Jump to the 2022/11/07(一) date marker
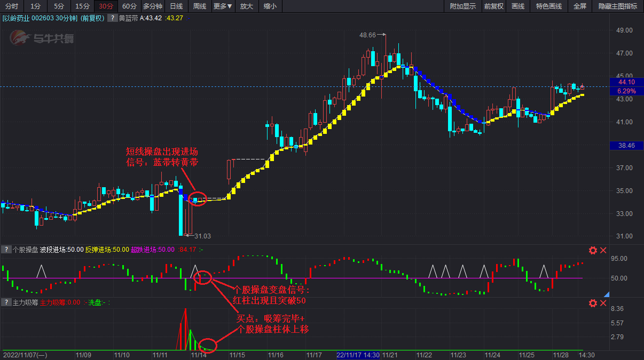644x360 pixels. [x=24, y=355]
